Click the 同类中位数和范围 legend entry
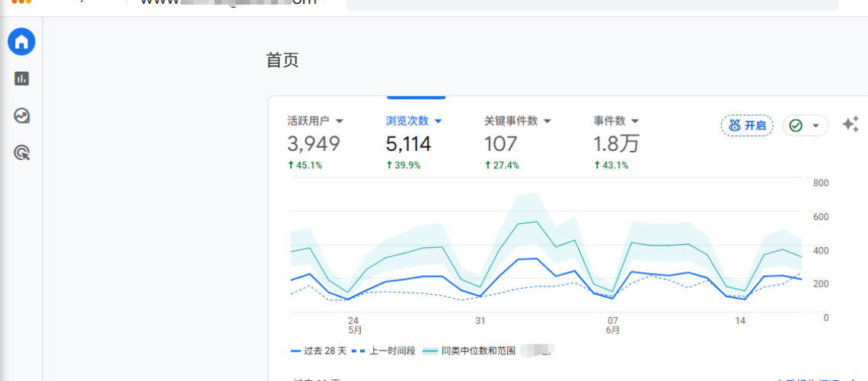 tap(470, 351)
